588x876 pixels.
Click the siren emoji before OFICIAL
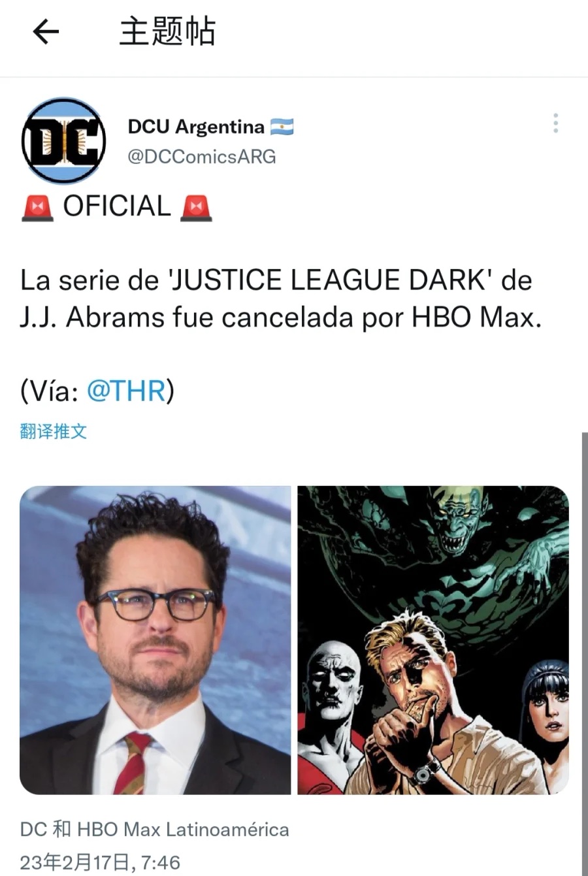coord(37,208)
